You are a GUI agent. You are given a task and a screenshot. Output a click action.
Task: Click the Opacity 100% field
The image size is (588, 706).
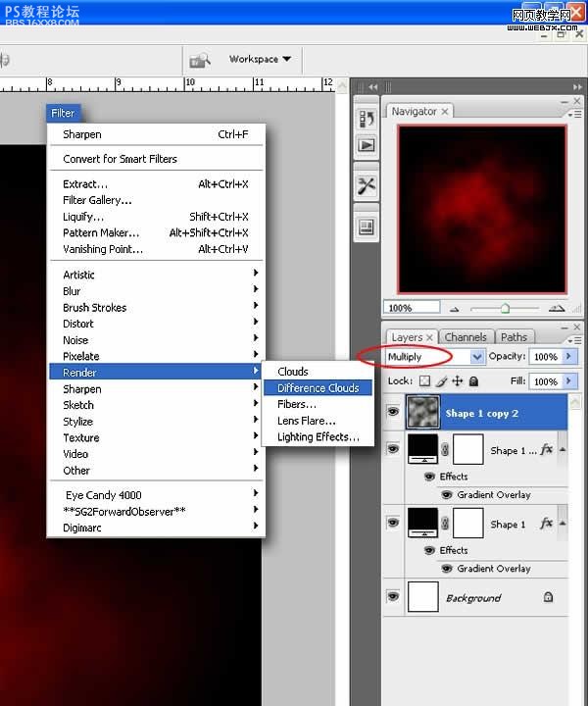(546, 357)
